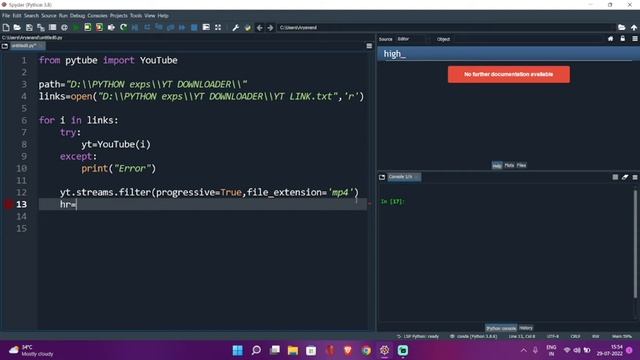Image resolution: width=640 pixels, height=360 pixels.
Task: Interrupt kernel stop square in console
Action: pyautogui.click(x=615, y=177)
